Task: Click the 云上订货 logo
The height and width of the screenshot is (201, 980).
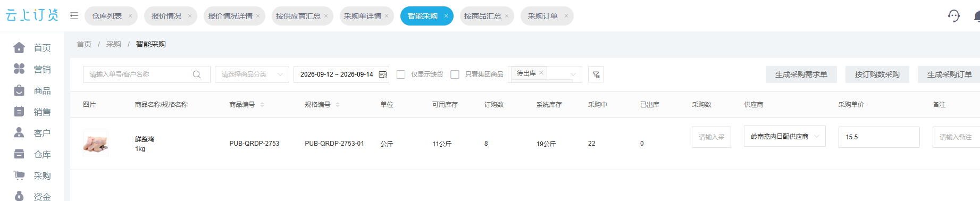Action: tap(32, 15)
